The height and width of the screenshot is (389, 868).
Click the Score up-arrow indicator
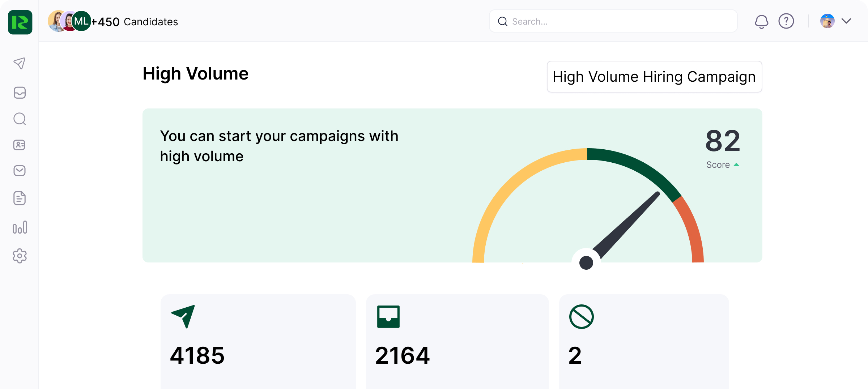tap(736, 165)
